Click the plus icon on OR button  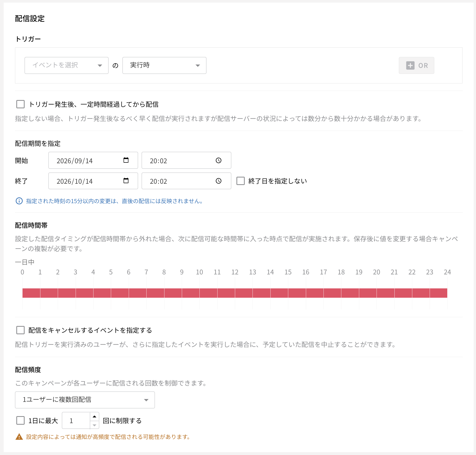point(410,65)
